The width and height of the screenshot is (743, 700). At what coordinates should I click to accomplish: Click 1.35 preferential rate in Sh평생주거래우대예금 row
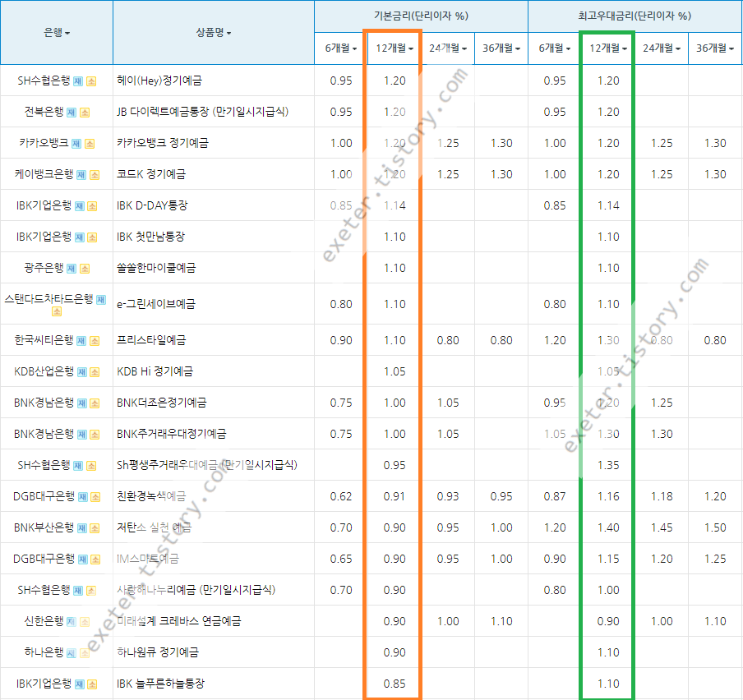click(608, 466)
